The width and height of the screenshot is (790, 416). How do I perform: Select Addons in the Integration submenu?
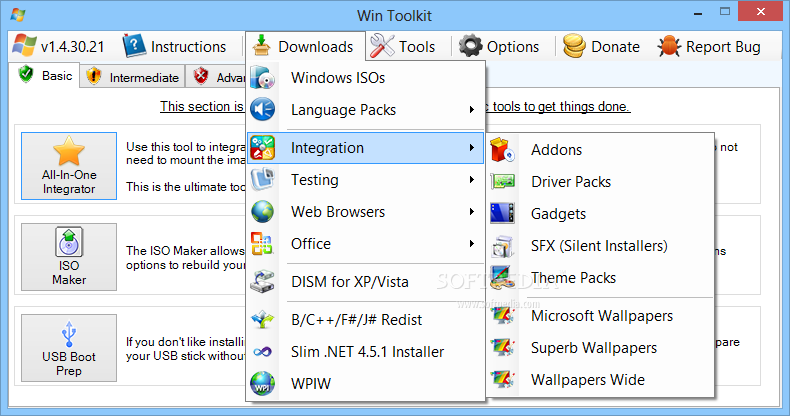pos(601,150)
